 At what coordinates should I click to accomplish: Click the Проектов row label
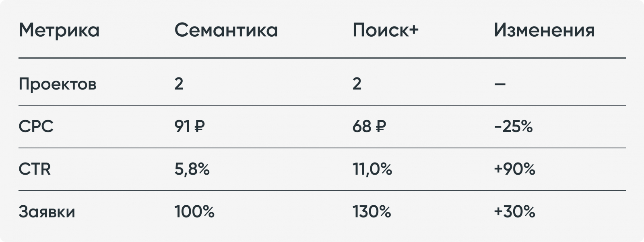pyautogui.click(x=58, y=84)
